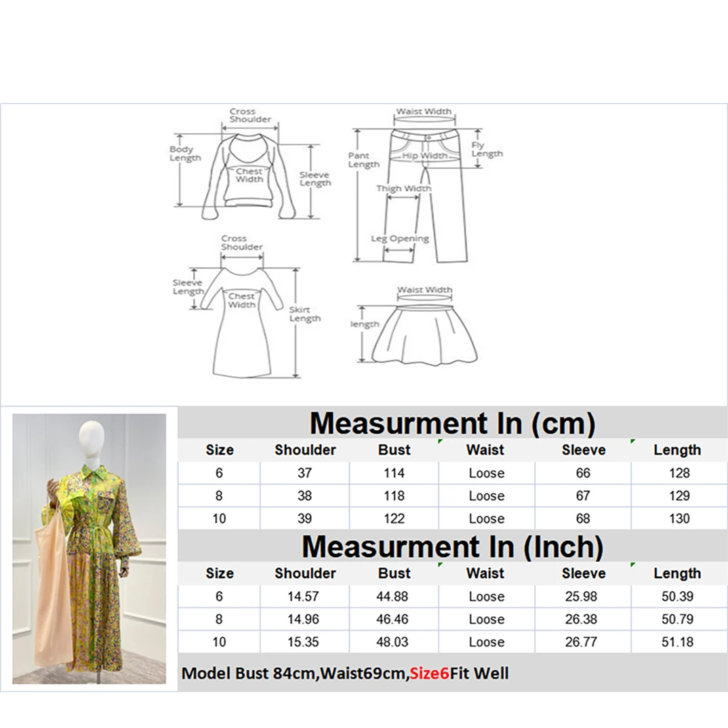
Task: Select the Shoulder header in cm table
Action: (x=305, y=450)
